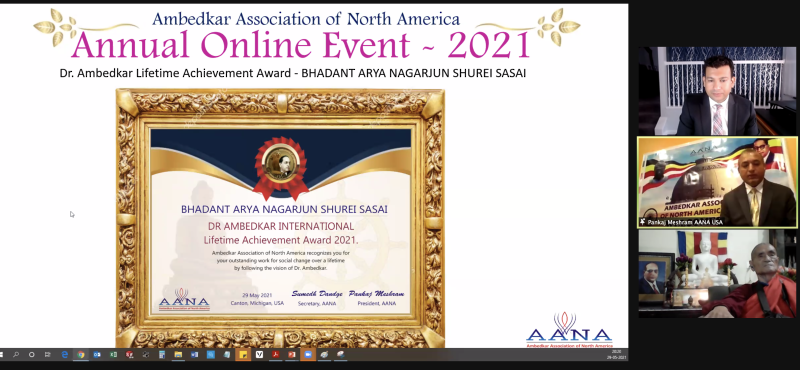This screenshot has width=800, height=370.
Task: Open Task View from the taskbar
Action: (x=47, y=355)
